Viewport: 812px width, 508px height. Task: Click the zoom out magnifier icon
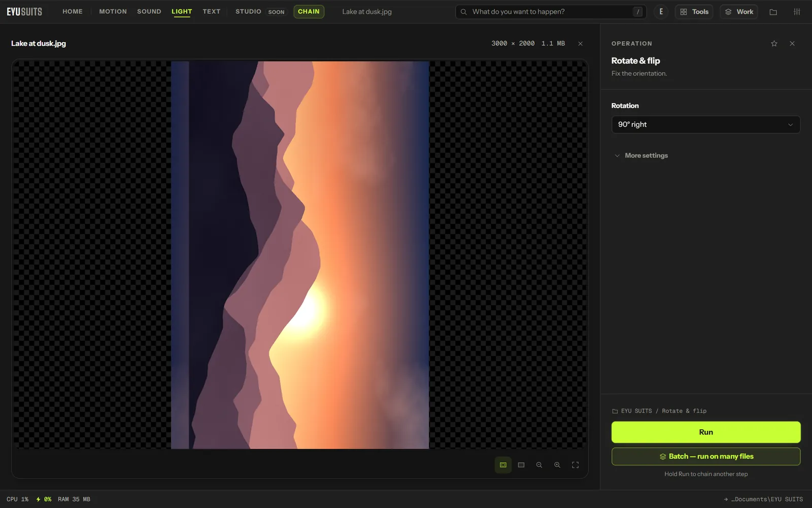click(x=539, y=465)
